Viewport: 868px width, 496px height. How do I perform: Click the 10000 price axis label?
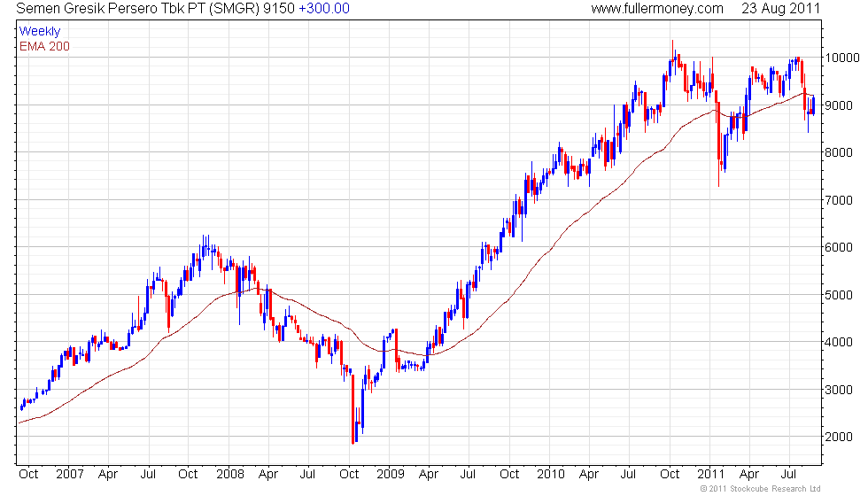tap(842, 58)
